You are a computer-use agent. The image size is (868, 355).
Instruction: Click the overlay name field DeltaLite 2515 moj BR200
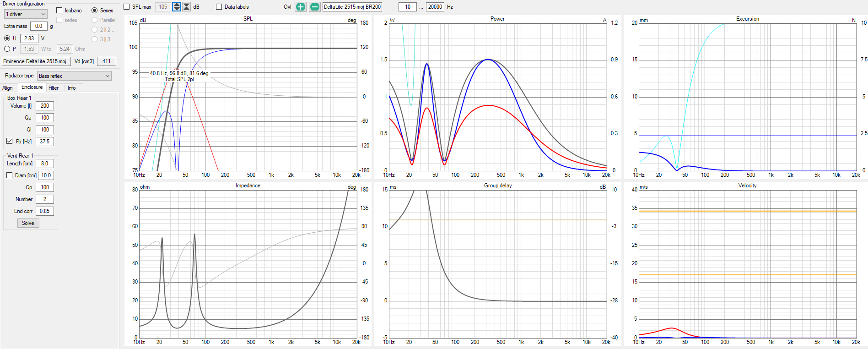click(x=352, y=7)
